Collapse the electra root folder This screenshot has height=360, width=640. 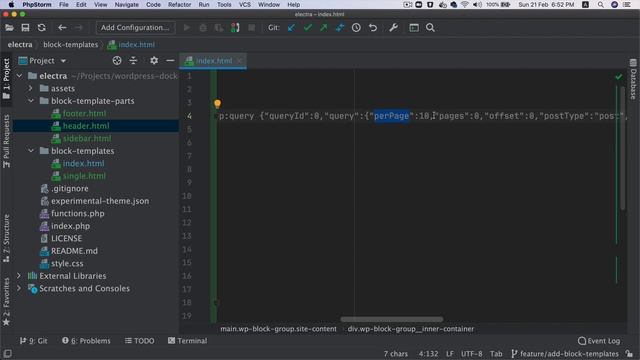(20, 76)
